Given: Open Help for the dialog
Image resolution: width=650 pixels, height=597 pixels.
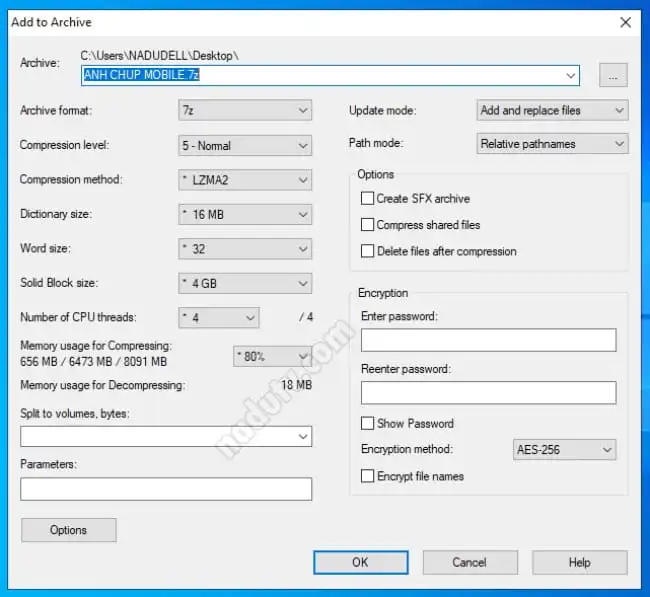Looking at the screenshot, I should [x=580, y=563].
